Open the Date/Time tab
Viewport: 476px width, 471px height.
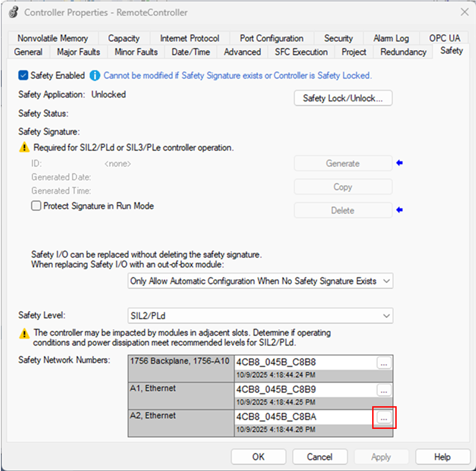pos(191,52)
